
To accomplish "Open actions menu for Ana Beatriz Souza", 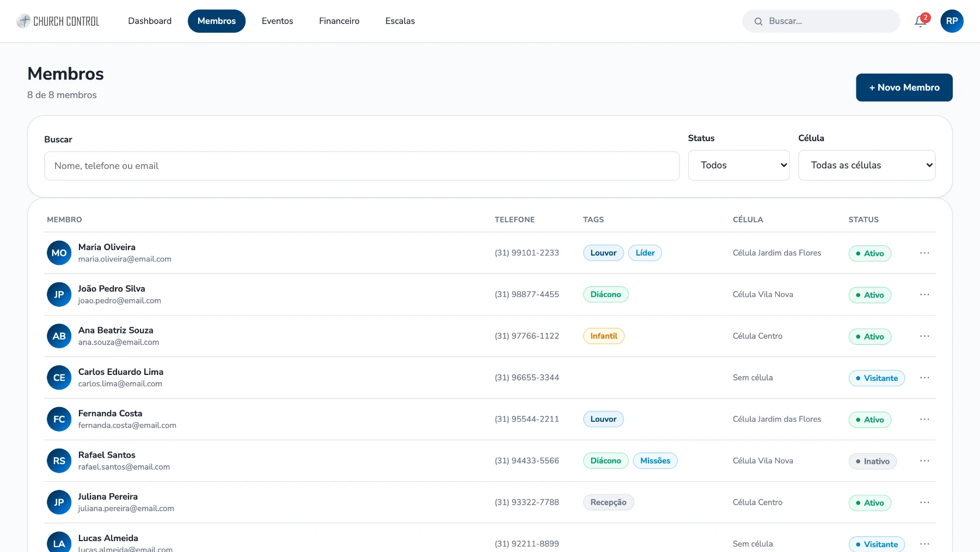I will pos(924,336).
